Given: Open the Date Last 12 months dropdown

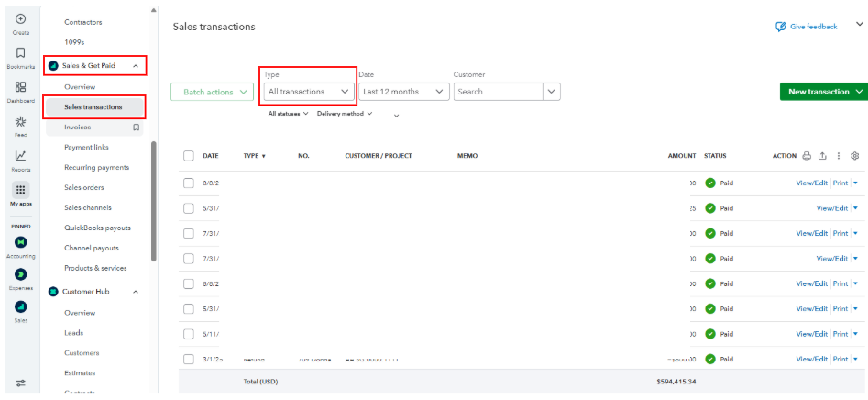Looking at the screenshot, I should [403, 92].
